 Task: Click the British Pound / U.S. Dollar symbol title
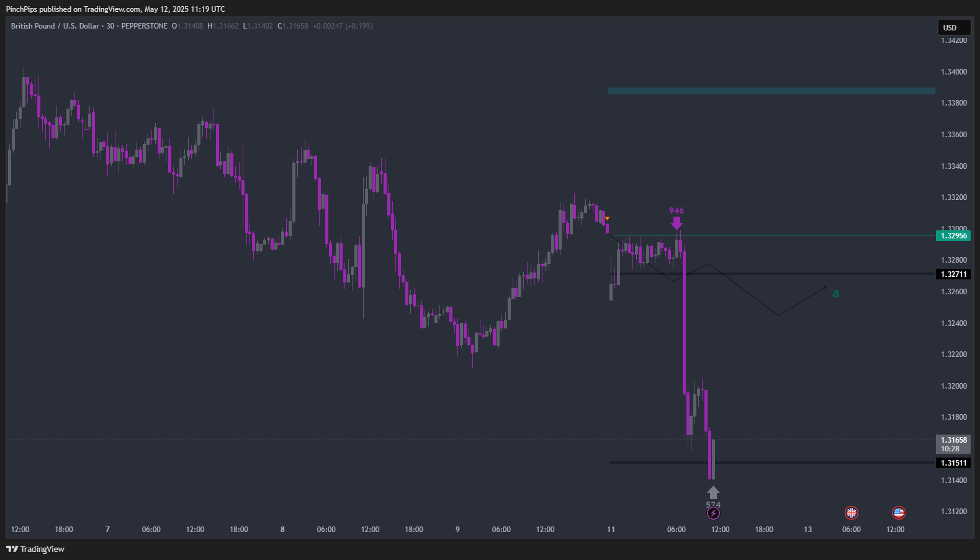point(55,26)
